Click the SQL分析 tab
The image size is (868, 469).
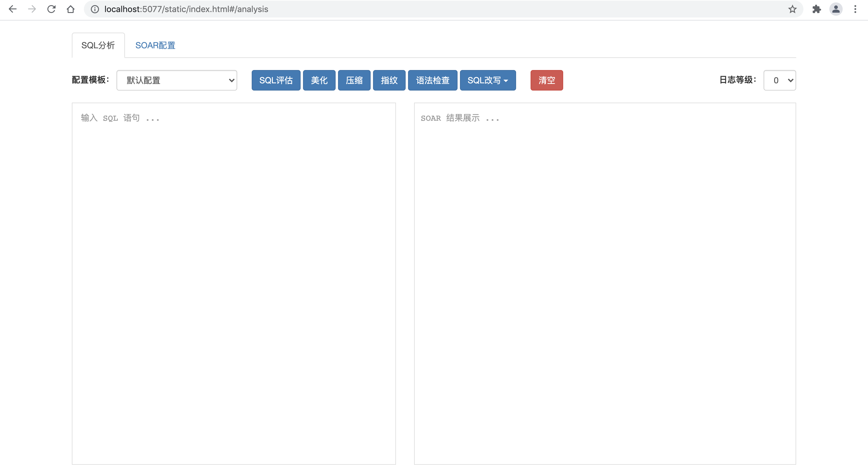pyautogui.click(x=98, y=44)
